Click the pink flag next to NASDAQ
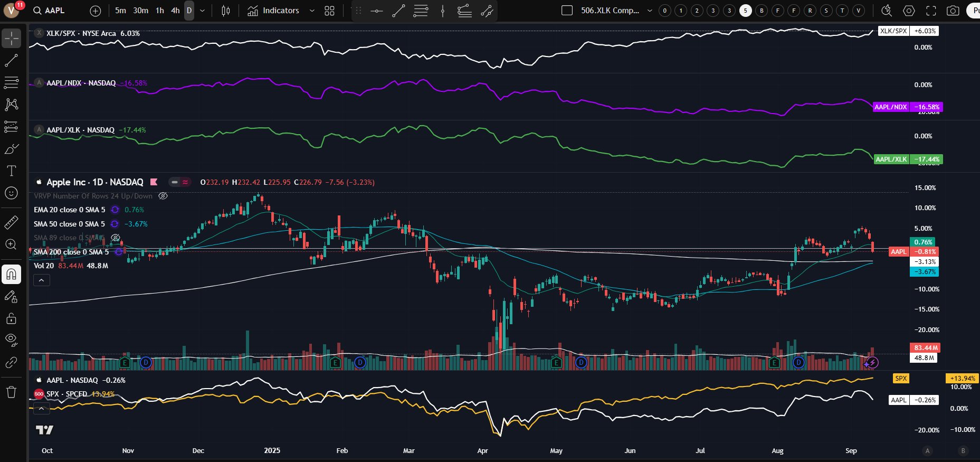 pos(154,182)
